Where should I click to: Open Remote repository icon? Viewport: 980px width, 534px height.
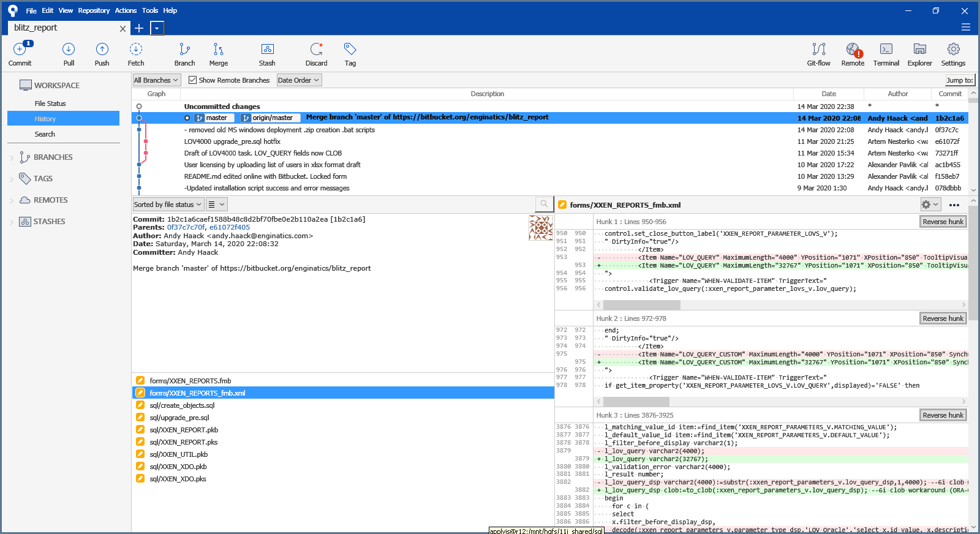pyautogui.click(x=853, y=53)
